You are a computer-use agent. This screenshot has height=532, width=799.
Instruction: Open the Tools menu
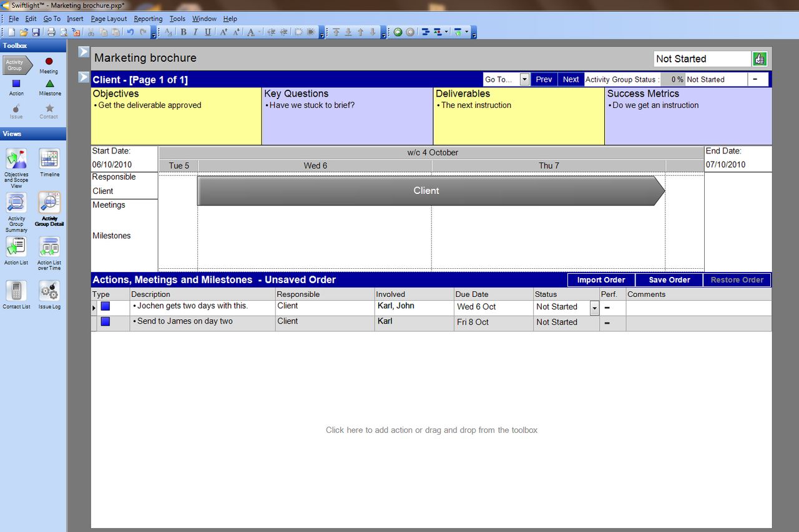click(177, 19)
